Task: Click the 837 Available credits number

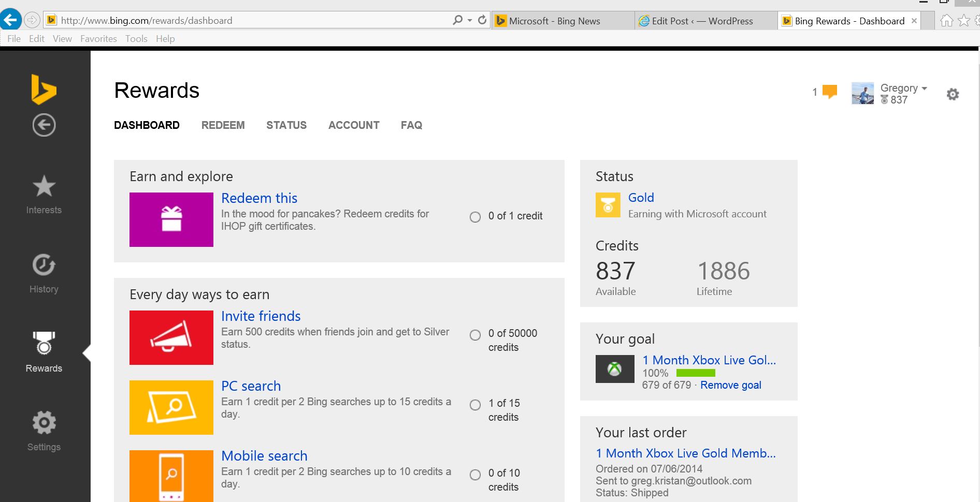Action: coord(615,271)
